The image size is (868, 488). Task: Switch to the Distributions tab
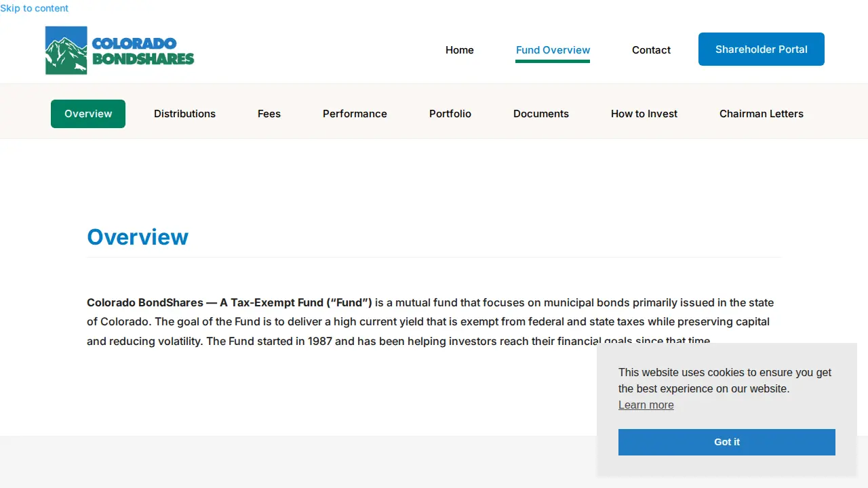click(x=184, y=114)
